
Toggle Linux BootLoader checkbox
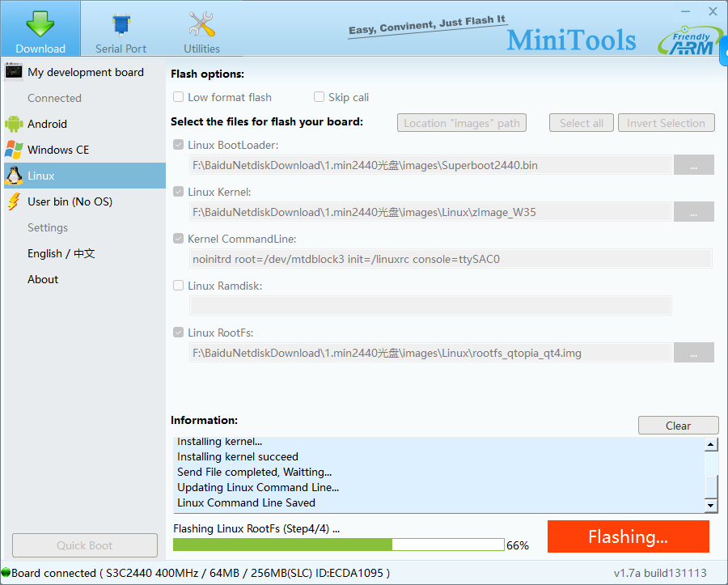pyautogui.click(x=178, y=144)
